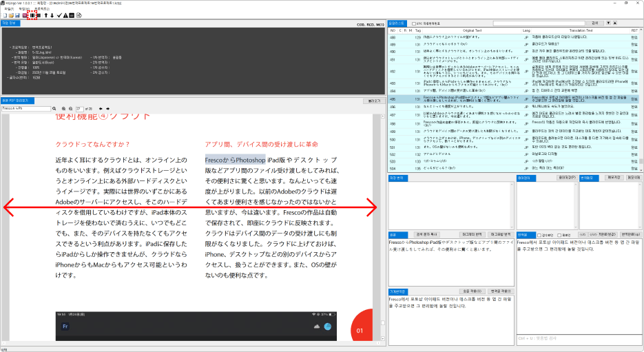Click in the 번역문 translation edit box

coord(579,286)
